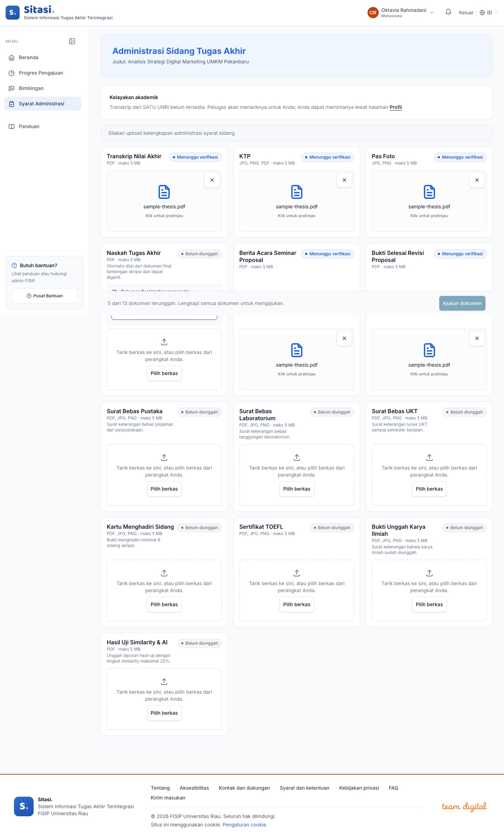Click team digital logo in footer

coord(464,806)
